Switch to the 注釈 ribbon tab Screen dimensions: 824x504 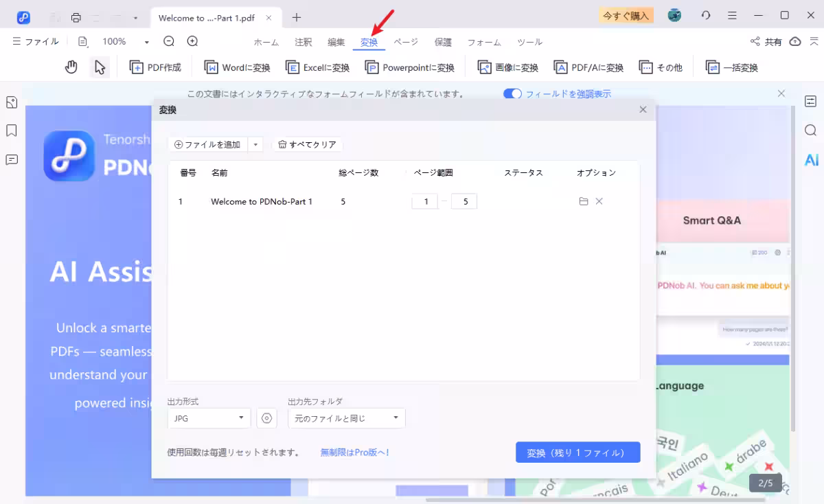tap(302, 42)
